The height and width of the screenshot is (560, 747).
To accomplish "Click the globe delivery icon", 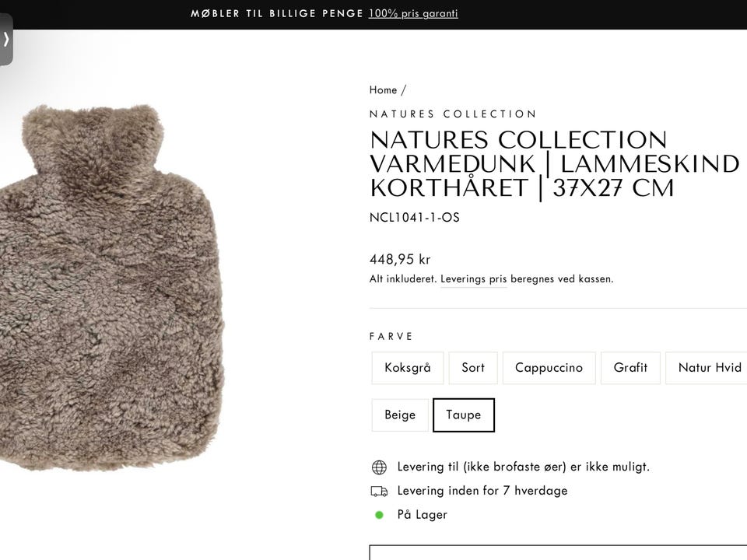I will (x=379, y=467).
